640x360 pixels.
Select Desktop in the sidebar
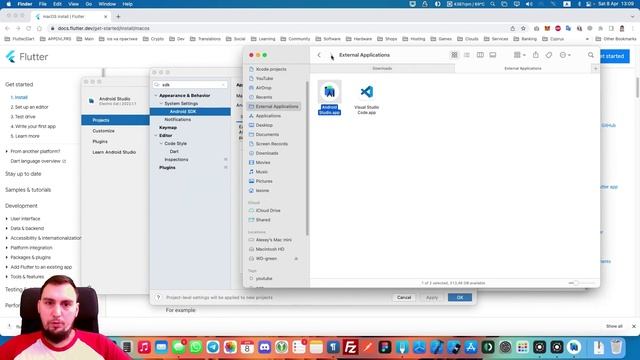264,125
